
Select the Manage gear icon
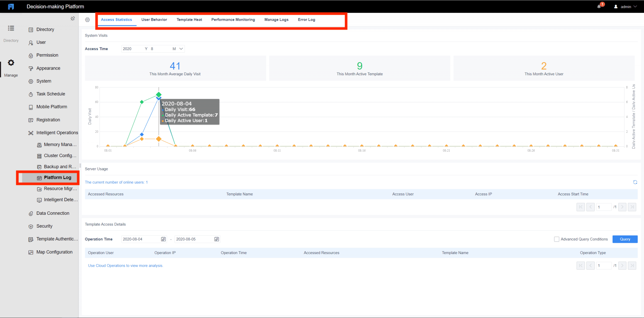pos(11,63)
